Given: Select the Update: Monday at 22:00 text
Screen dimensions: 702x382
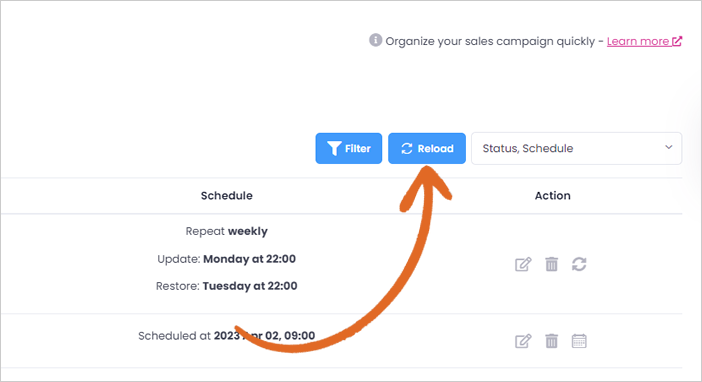Looking at the screenshot, I should (227, 259).
